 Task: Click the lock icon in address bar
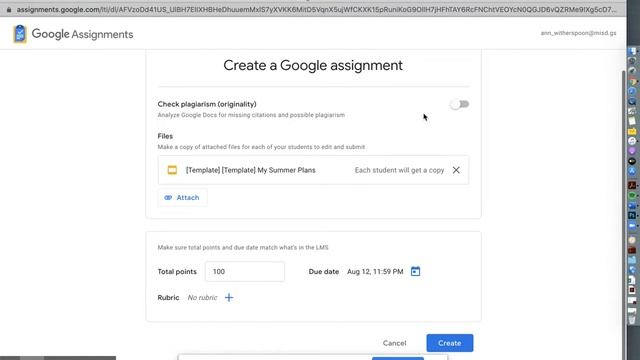click(x=9, y=9)
